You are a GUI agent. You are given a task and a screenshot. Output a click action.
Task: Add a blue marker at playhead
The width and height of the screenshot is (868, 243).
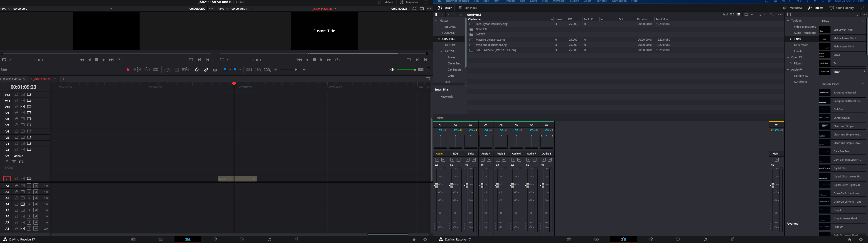coord(235,69)
